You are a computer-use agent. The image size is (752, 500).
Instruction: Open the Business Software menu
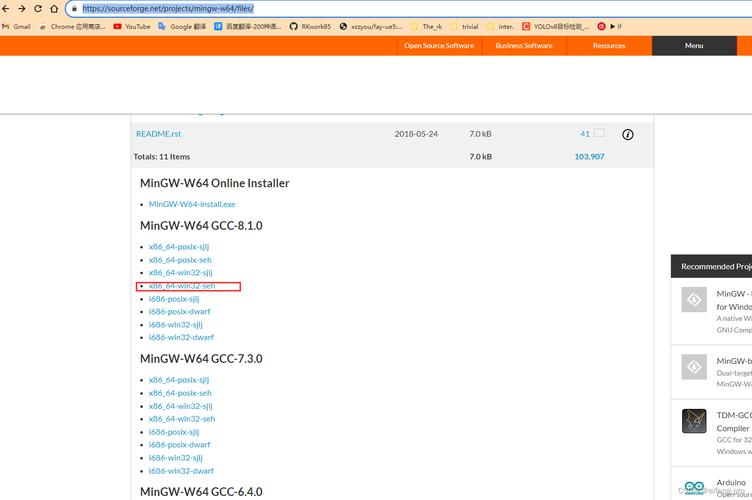coord(524,46)
